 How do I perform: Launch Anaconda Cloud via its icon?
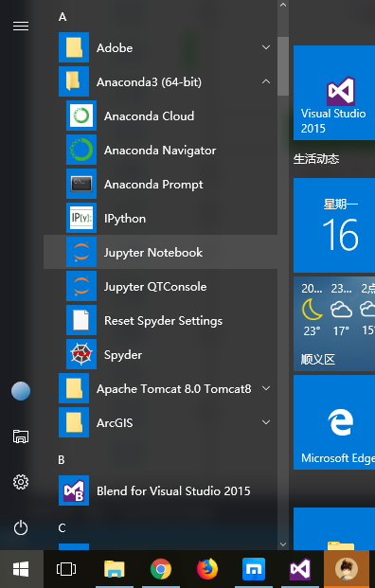pos(81,116)
